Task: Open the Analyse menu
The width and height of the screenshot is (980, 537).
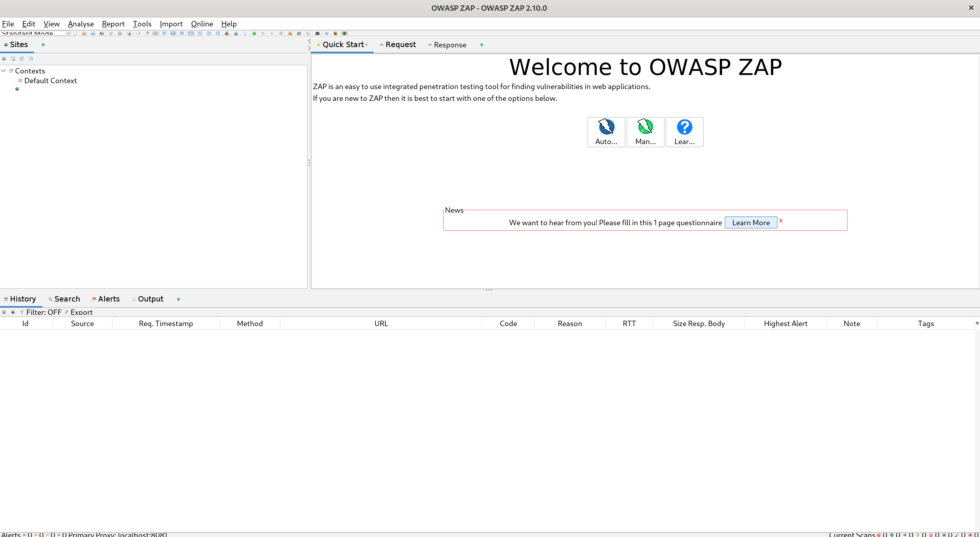Action: click(x=81, y=24)
